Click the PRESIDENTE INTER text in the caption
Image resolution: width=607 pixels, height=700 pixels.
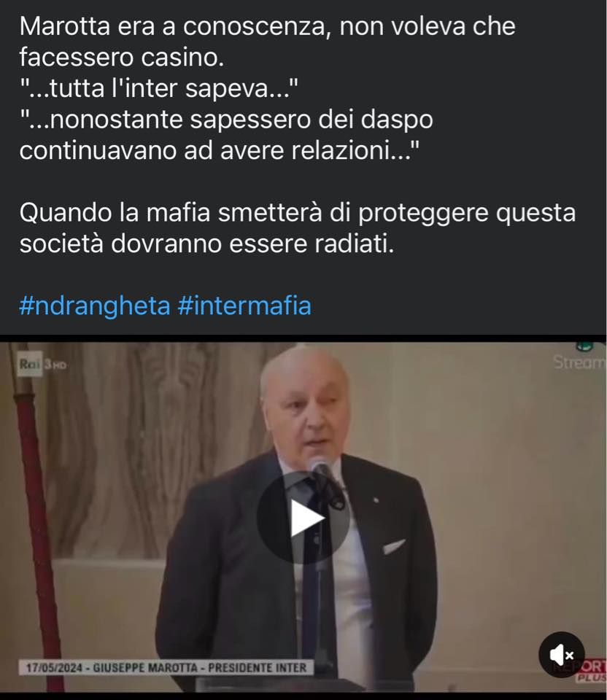(x=258, y=668)
